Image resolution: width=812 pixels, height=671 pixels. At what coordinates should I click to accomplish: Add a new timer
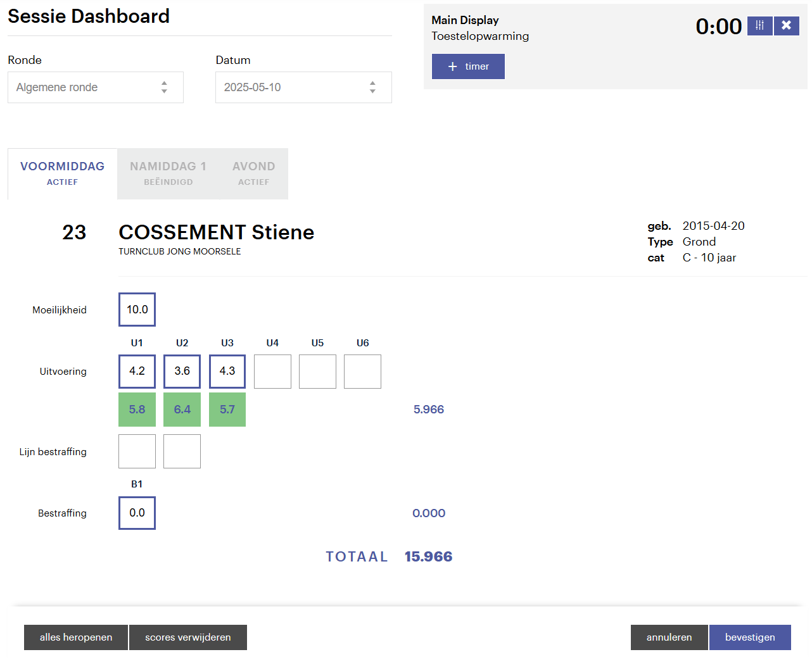[468, 66]
